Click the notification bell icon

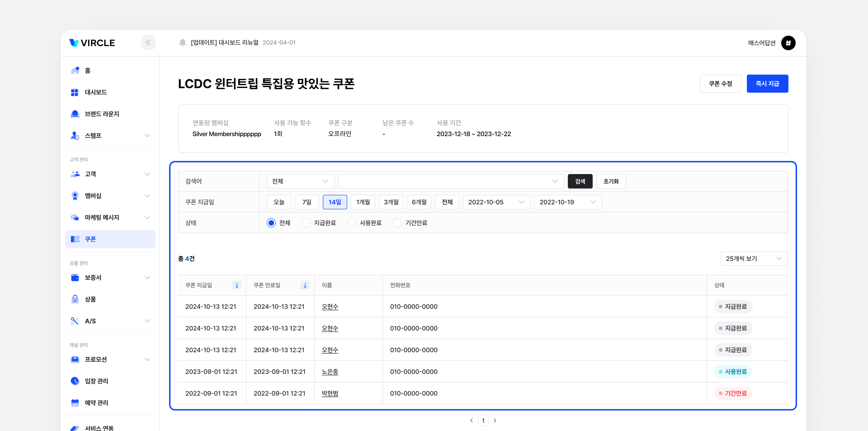point(182,42)
